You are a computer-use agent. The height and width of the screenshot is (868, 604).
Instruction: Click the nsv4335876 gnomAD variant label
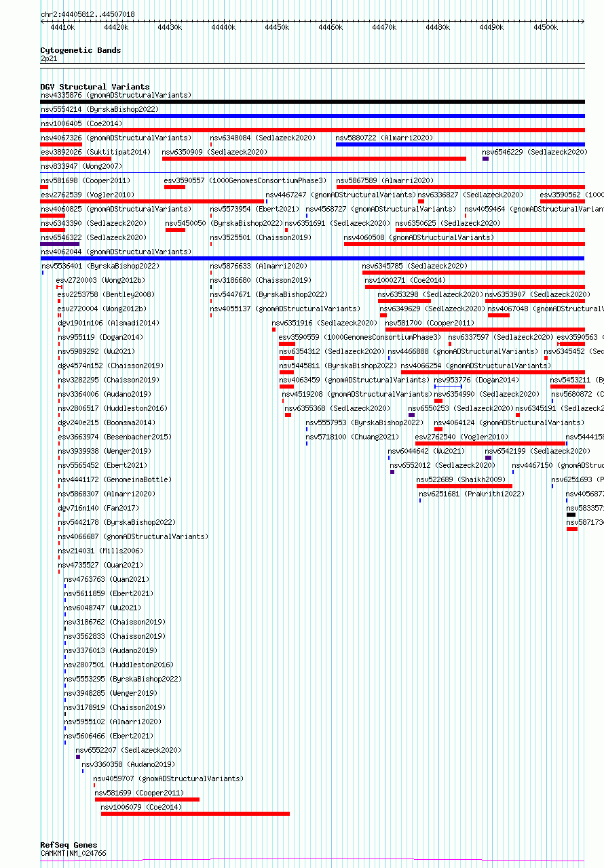[115, 95]
